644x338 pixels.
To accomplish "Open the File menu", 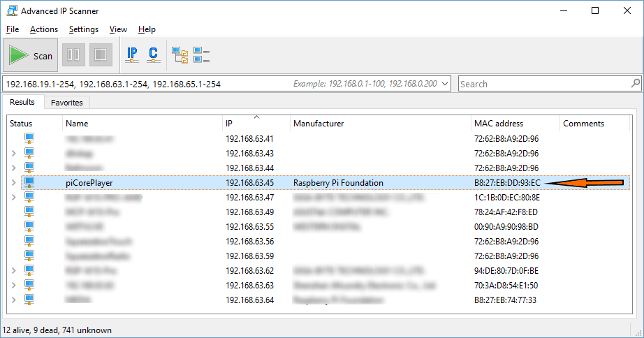I will pos(13,29).
